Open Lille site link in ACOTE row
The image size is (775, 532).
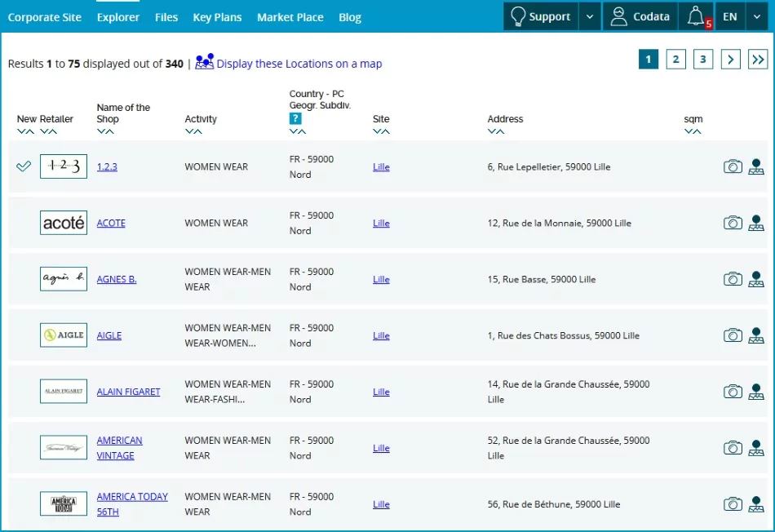pyautogui.click(x=381, y=223)
